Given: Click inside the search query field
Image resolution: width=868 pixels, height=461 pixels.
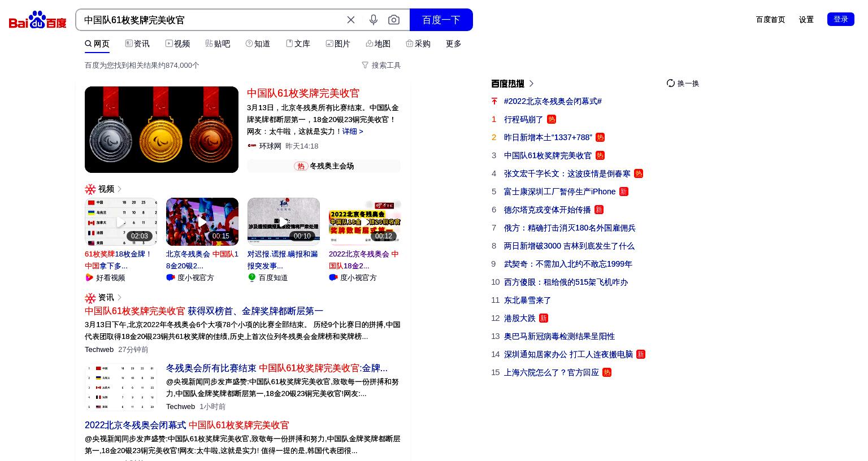Looking at the screenshot, I should [209, 20].
